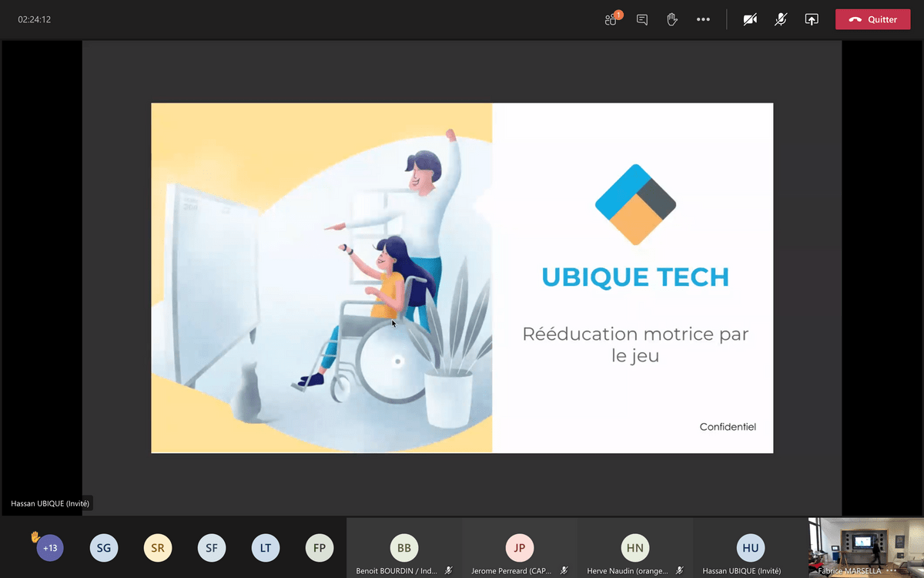Open the More actions ellipsis menu

[x=703, y=19]
